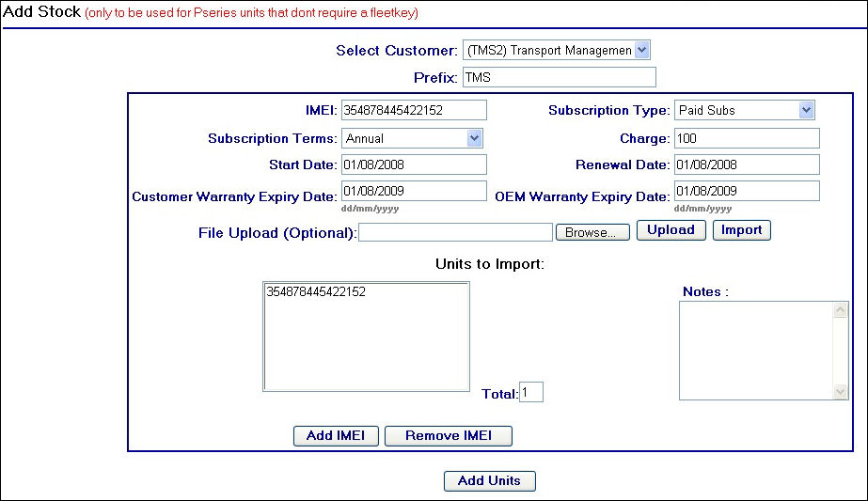Click the Total count field
Viewport: 868px width, 501px height.
click(531, 392)
